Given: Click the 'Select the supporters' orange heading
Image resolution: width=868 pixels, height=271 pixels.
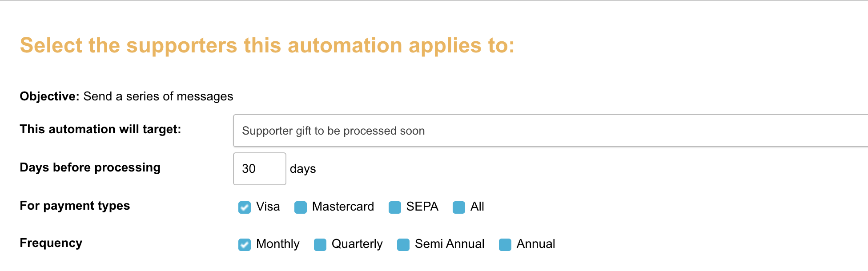Looking at the screenshot, I should pos(267,45).
